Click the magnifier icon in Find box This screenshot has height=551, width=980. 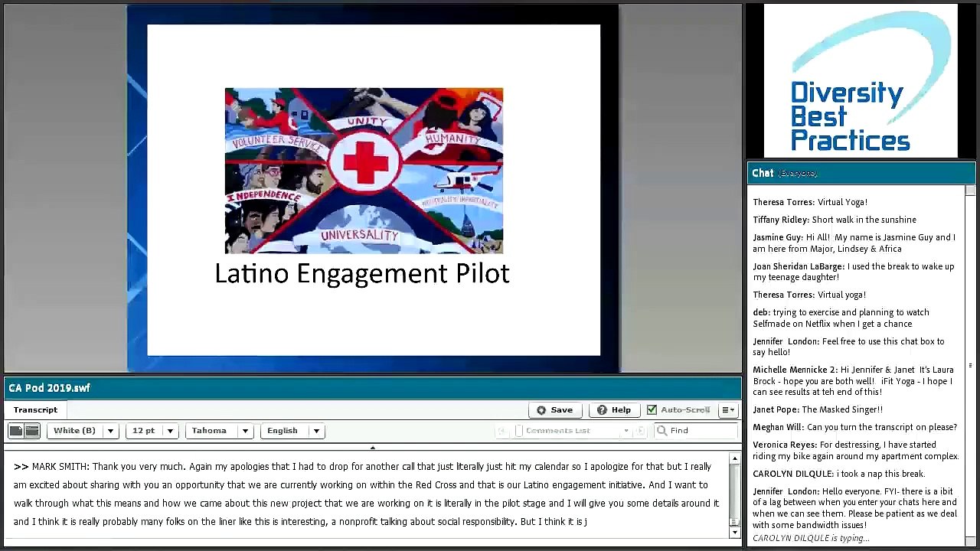tap(662, 431)
